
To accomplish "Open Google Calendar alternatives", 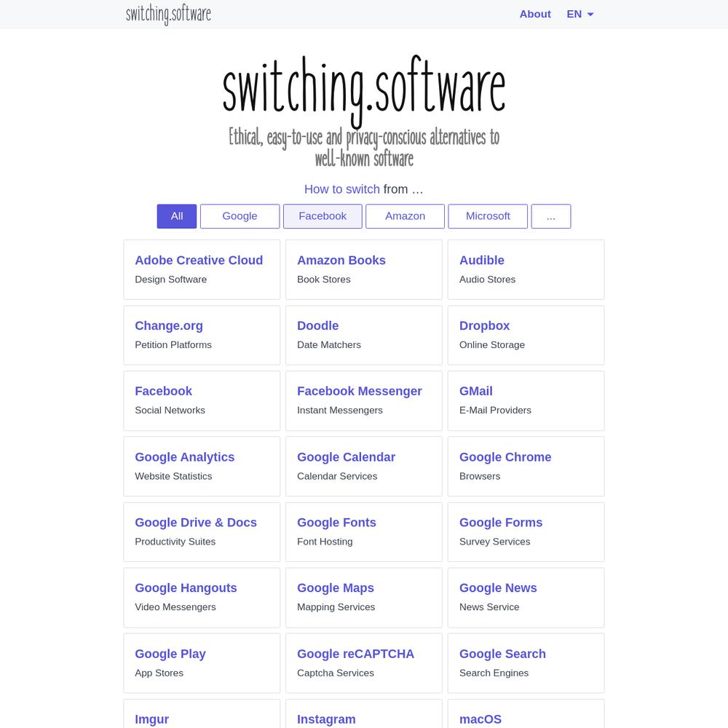I will [x=364, y=466].
